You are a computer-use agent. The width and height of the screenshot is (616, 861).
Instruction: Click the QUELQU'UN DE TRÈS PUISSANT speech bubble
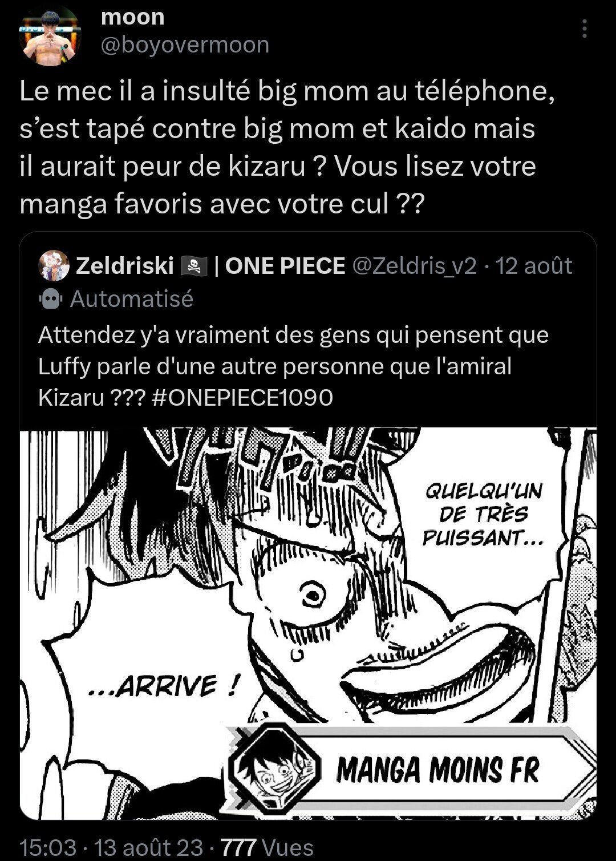(x=482, y=514)
